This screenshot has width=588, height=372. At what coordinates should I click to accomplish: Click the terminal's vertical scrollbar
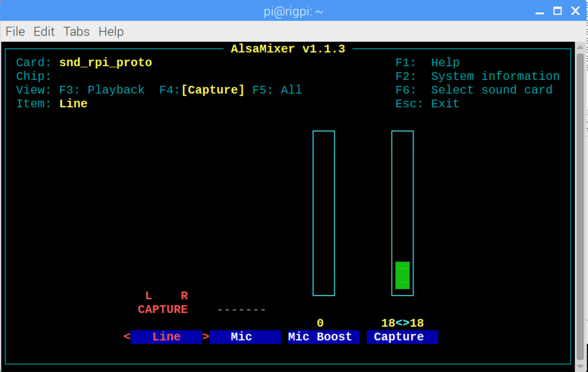pos(580,206)
